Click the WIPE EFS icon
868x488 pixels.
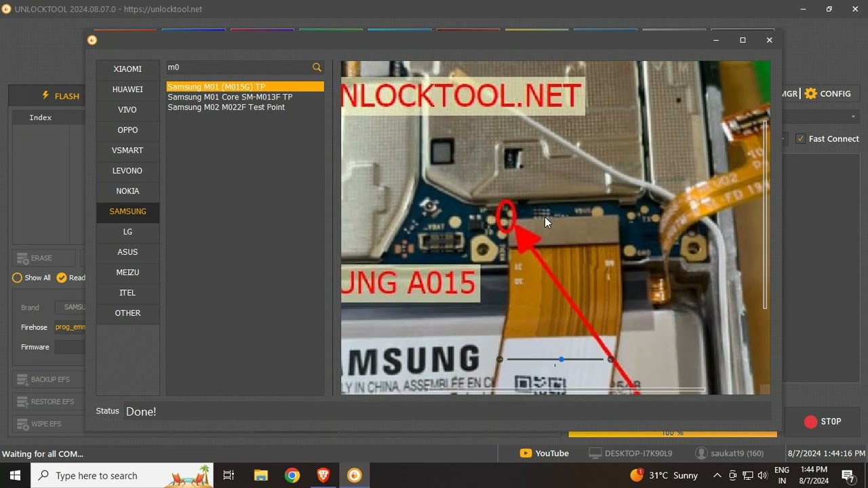[x=22, y=424]
